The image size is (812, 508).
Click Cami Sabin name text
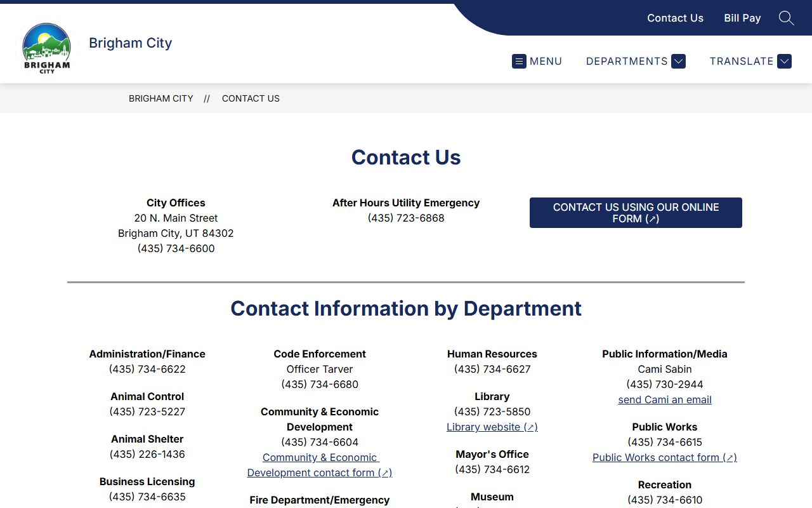[665, 369]
